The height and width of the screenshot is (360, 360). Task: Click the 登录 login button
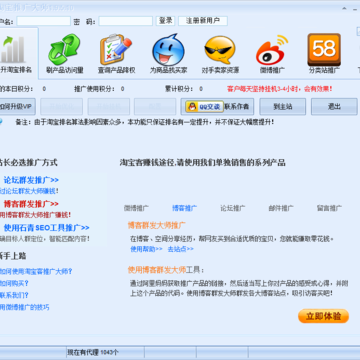(165, 21)
